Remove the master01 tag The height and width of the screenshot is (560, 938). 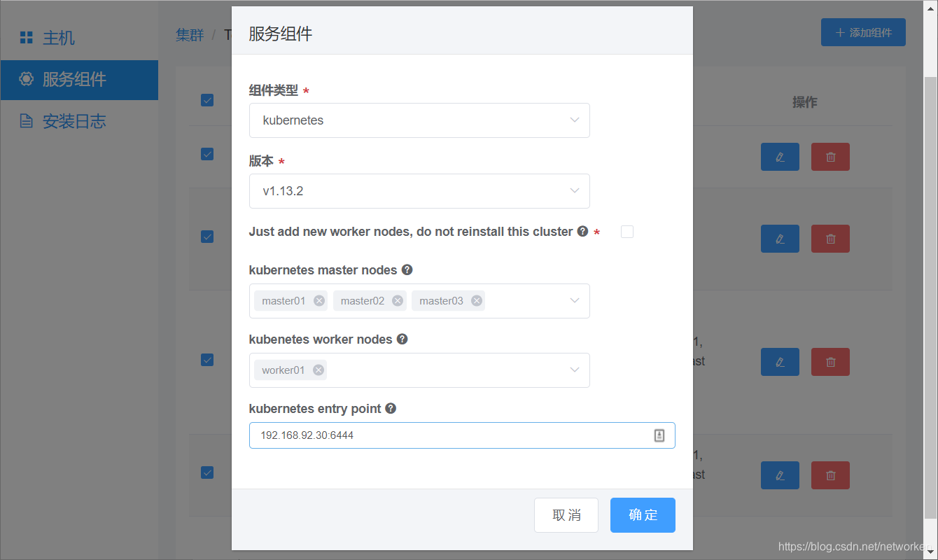[319, 301]
